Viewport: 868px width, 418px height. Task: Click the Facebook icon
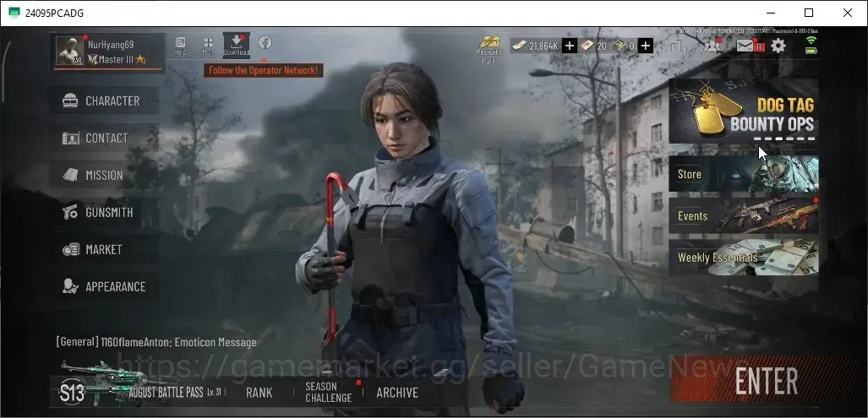265,42
